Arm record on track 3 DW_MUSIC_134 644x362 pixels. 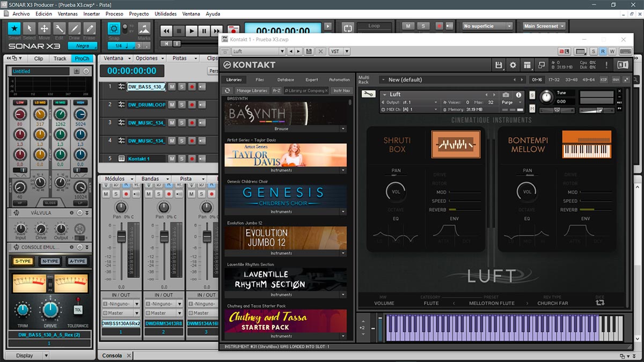(192, 123)
